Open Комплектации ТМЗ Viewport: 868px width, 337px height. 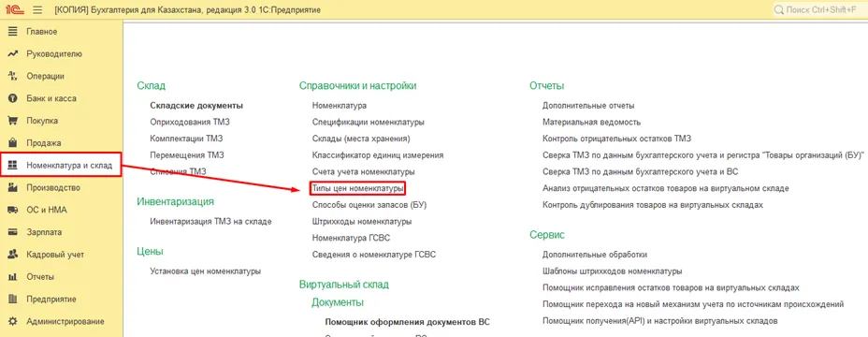click(186, 139)
